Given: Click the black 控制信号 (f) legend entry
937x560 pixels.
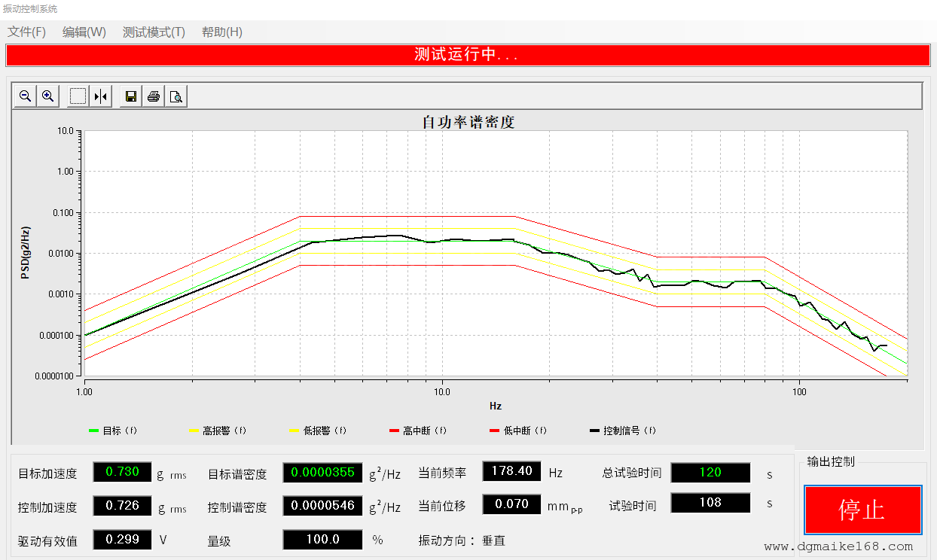Looking at the screenshot, I should click(x=622, y=431).
